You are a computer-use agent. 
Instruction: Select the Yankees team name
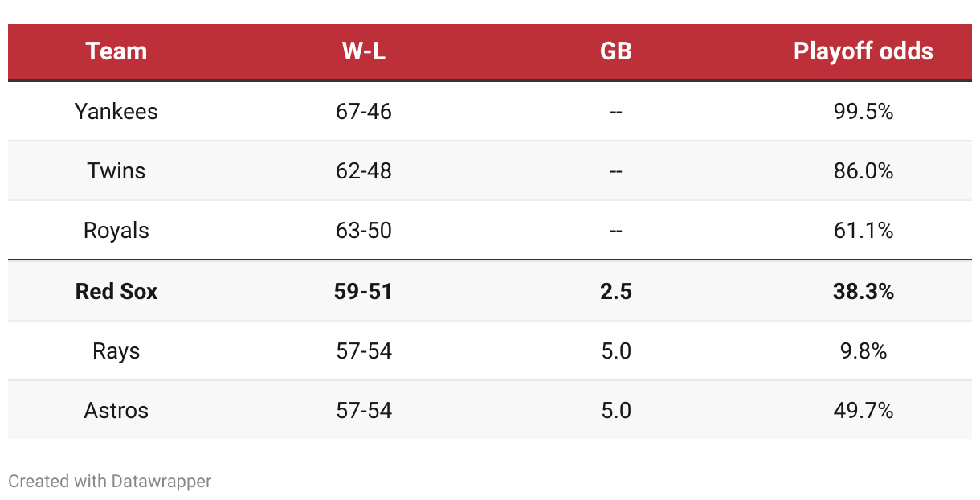116,111
